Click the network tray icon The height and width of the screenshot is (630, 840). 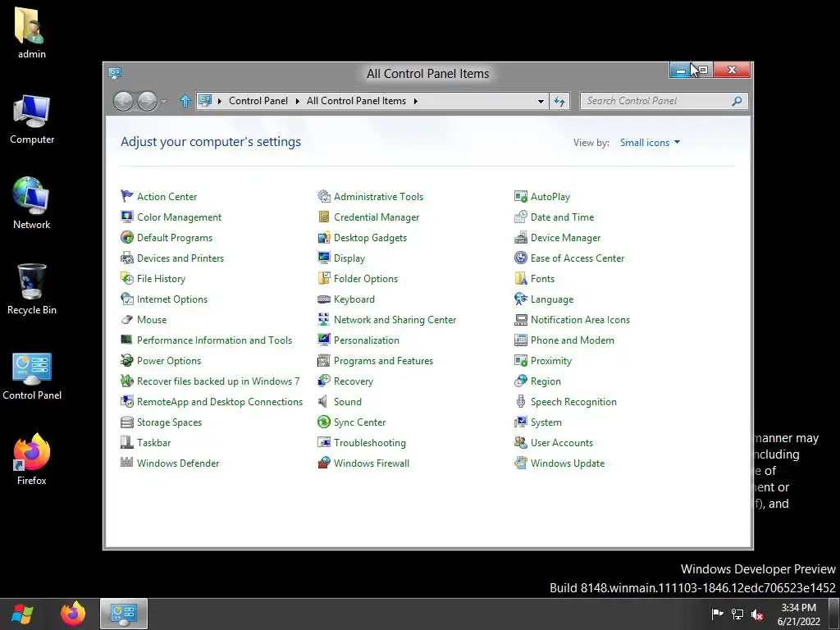(737, 614)
